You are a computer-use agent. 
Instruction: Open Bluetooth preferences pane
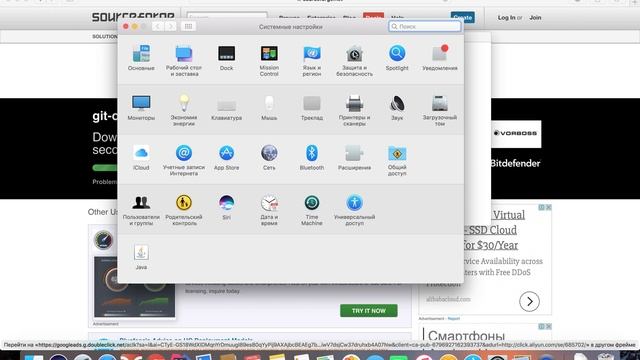click(312, 158)
